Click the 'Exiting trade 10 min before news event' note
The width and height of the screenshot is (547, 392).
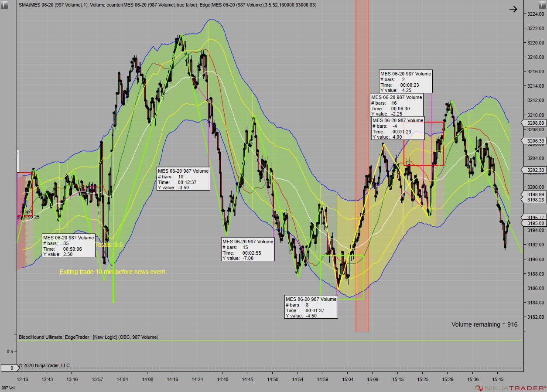click(113, 272)
